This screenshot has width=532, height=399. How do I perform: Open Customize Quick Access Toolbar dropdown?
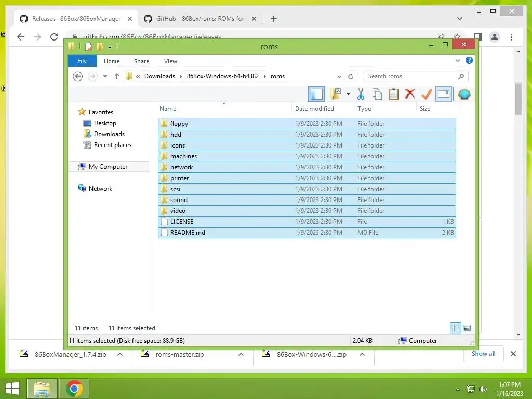[110, 47]
